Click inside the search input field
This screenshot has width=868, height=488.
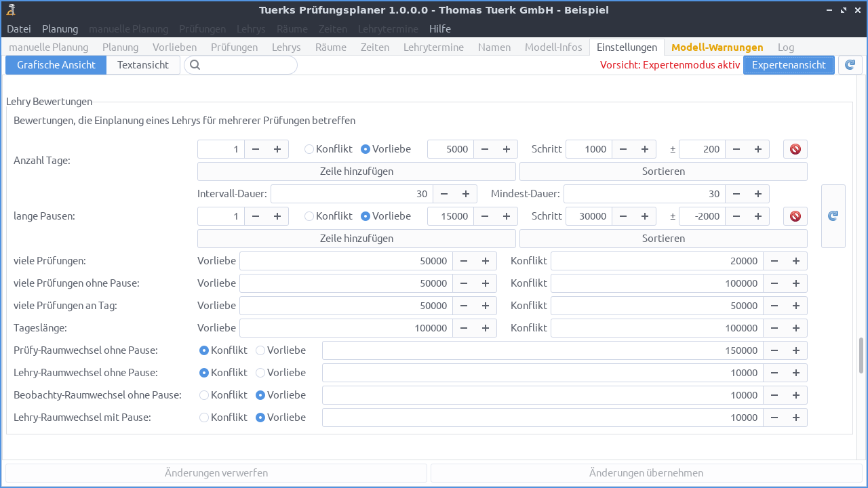(244, 64)
